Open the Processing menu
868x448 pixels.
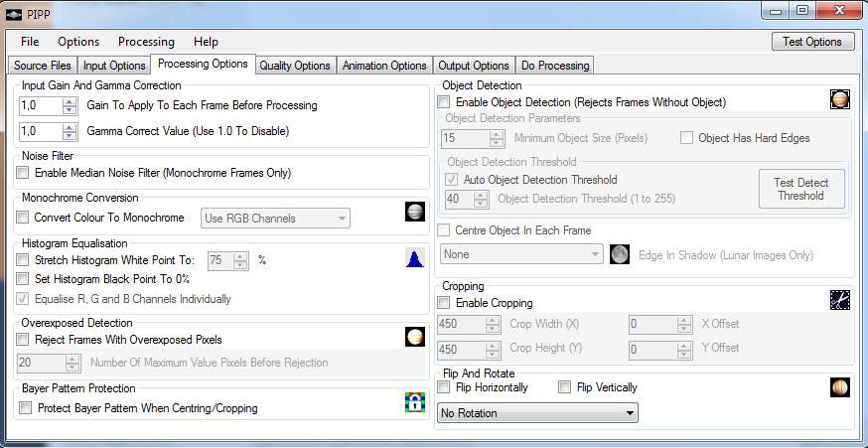tap(146, 42)
